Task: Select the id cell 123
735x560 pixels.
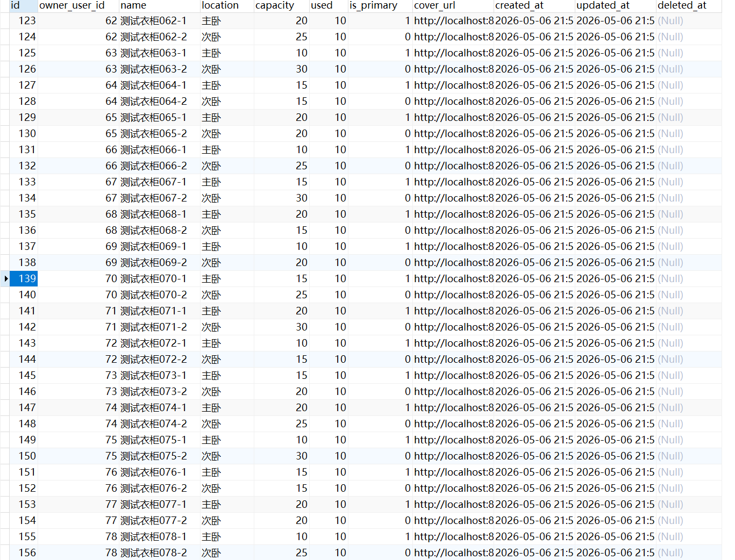Action: 24,20
